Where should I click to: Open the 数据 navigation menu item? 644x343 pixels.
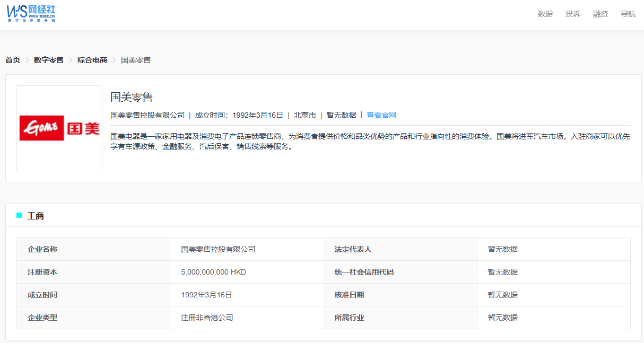[x=545, y=14]
